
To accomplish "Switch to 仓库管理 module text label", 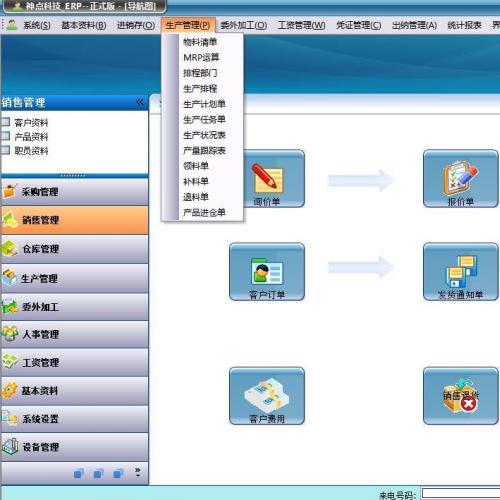I will click(x=41, y=249).
